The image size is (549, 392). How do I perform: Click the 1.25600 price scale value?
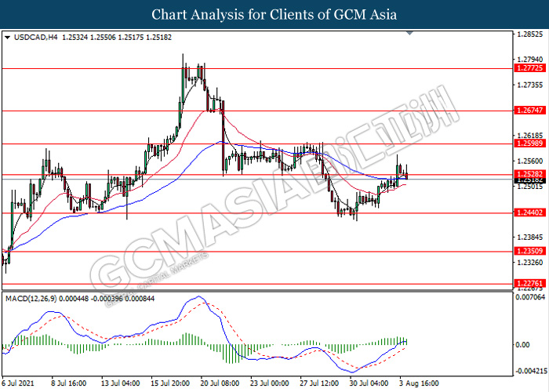(x=530, y=162)
